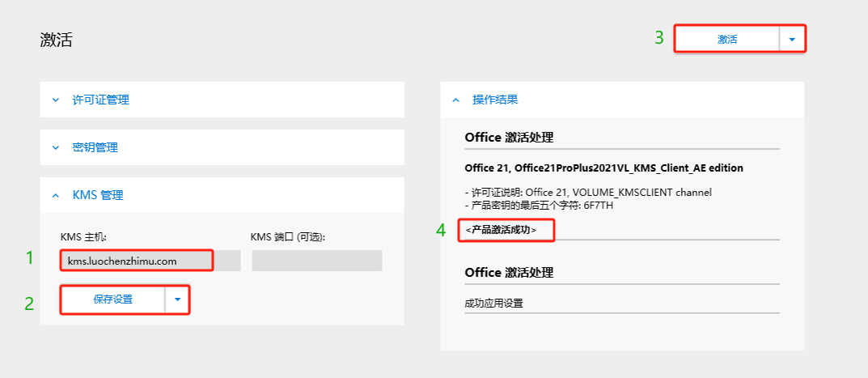The height and width of the screenshot is (378, 868).
Task: Click the <产品激活成功> result text
Action: point(501,229)
